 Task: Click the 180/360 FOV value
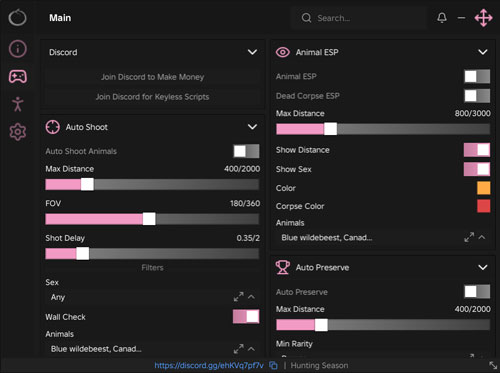coord(245,203)
